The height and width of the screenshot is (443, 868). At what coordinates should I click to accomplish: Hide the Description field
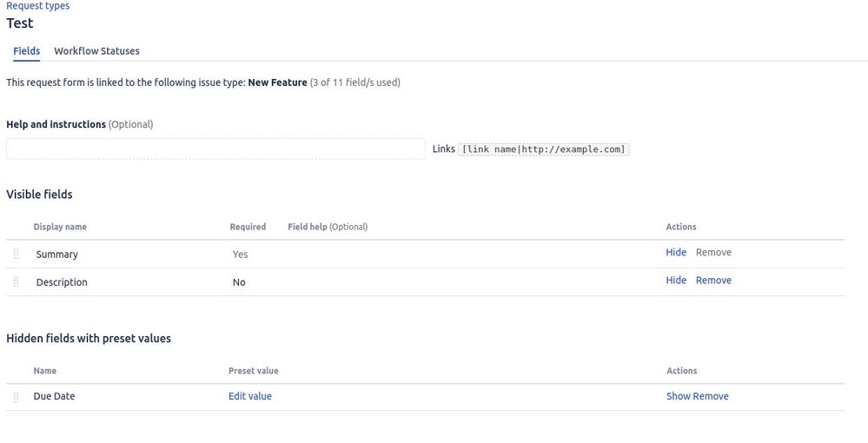[x=676, y=281]
